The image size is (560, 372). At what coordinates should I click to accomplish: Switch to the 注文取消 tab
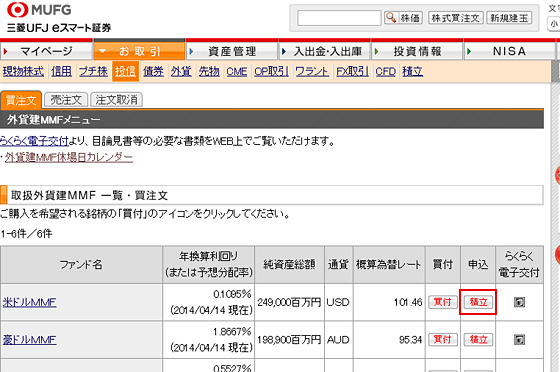[116, 100]
